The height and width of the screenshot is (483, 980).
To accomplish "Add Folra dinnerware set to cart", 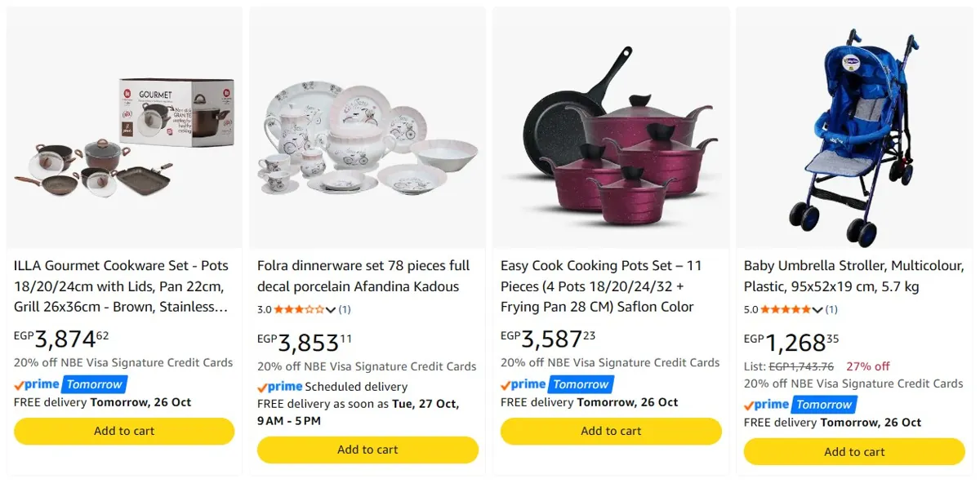I will pyautogui.click(x=367, y=450).
